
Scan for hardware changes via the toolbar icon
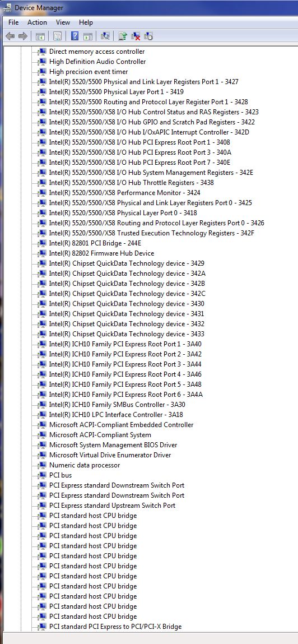pos(105,36)
